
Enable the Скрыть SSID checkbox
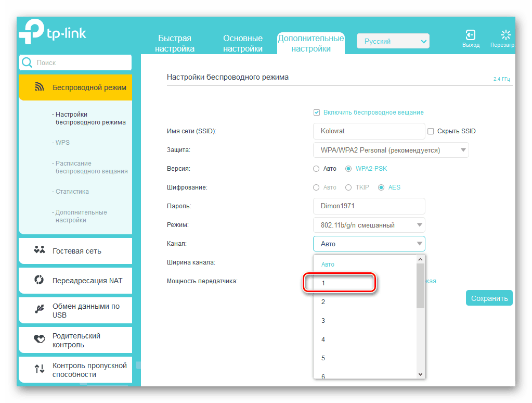(431, 131)
